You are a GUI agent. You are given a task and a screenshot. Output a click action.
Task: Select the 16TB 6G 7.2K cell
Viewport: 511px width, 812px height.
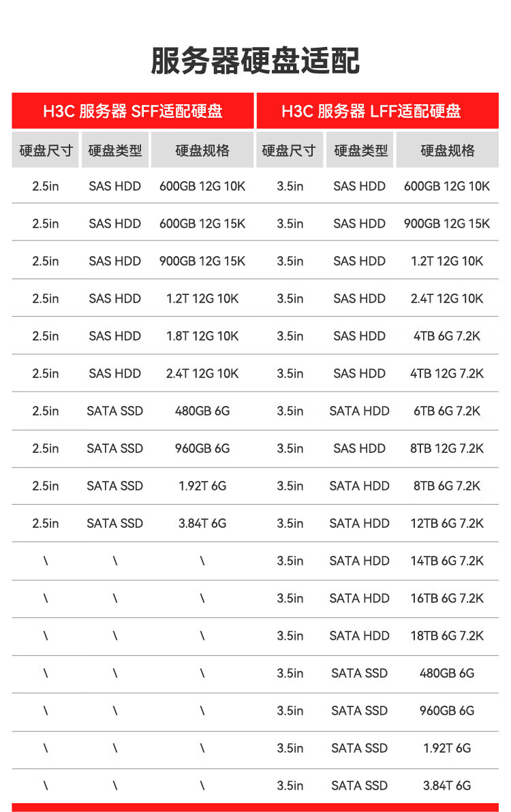pos(447,598)
